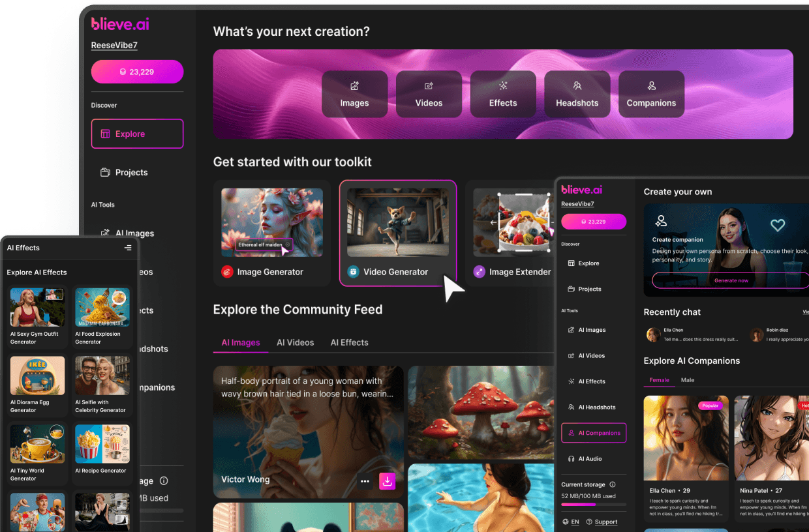Switch to the AI Effects feed tab
The image size is (809, 532).
click(349, 342)
